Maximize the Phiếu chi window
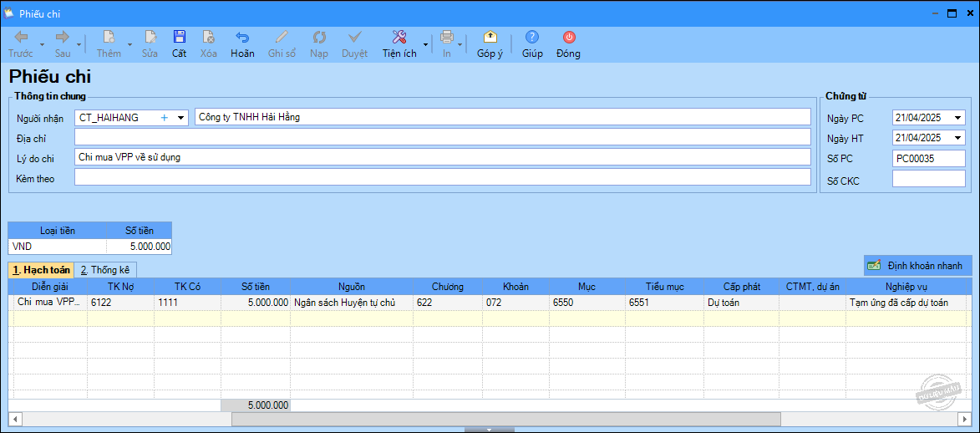 point(952,13)
